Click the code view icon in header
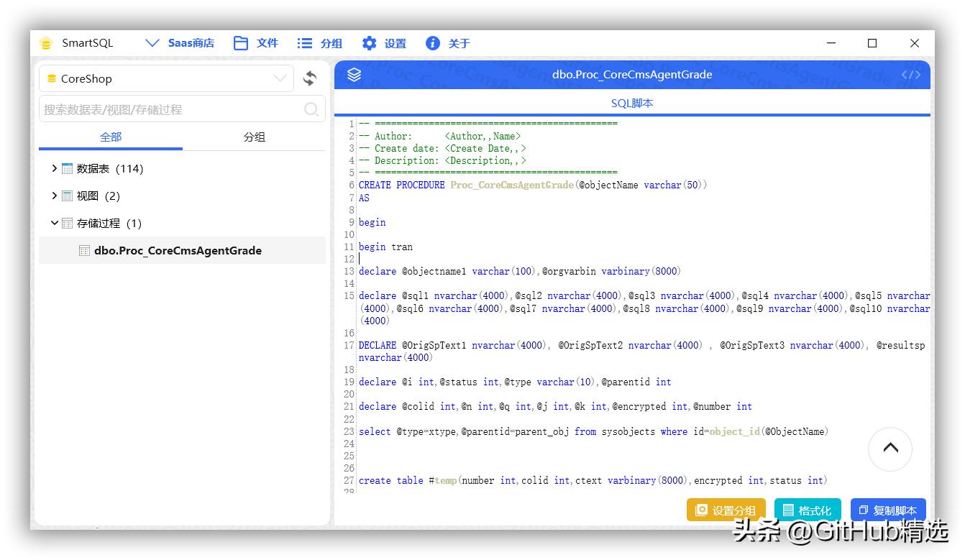This screenshot has height=560, width=965. 910,75
